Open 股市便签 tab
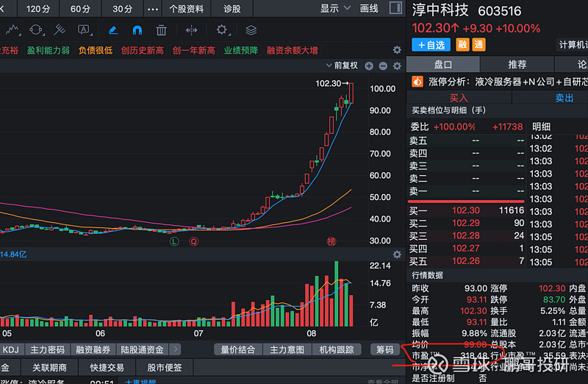Screen dimensions: 588x384 (x=165, y=368)
